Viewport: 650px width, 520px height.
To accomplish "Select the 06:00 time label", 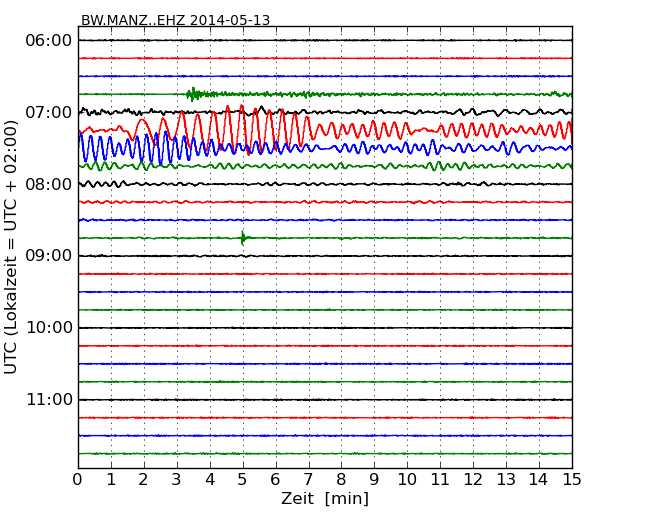I will pyautogui.click(x=49, y=41).
